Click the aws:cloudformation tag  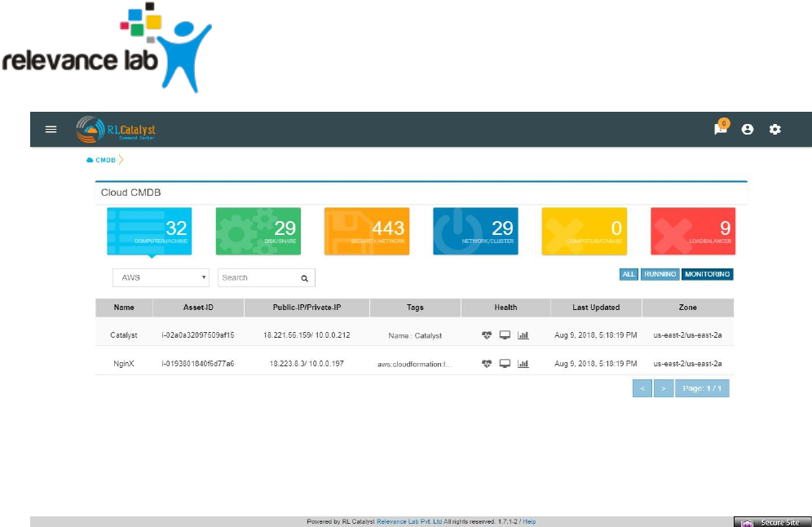point(414,365)
